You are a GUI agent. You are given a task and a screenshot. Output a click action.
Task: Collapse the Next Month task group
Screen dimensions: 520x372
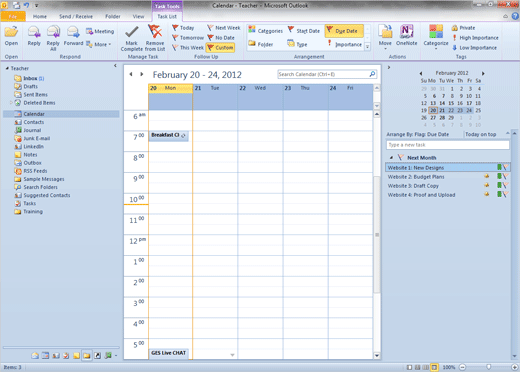point(391,157)
